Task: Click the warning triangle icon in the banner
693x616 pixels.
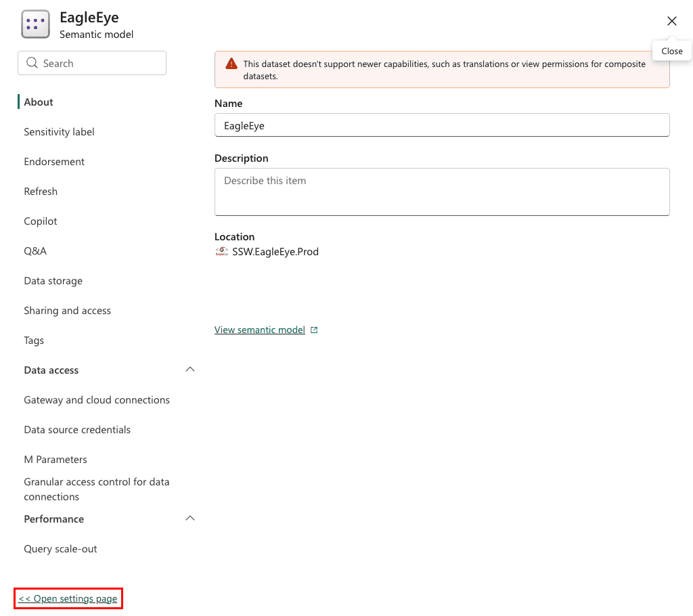Action: (231, 64)
